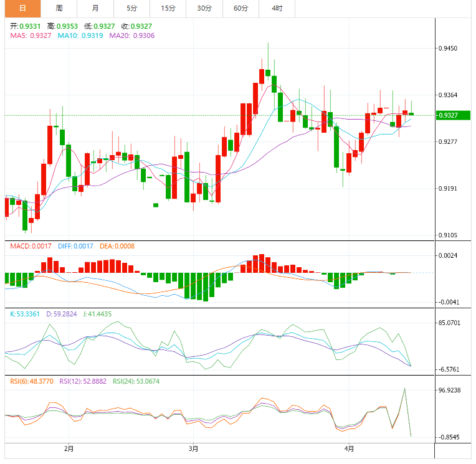
Task: Click the 4月 timeline marker
Action: (349, 448)
